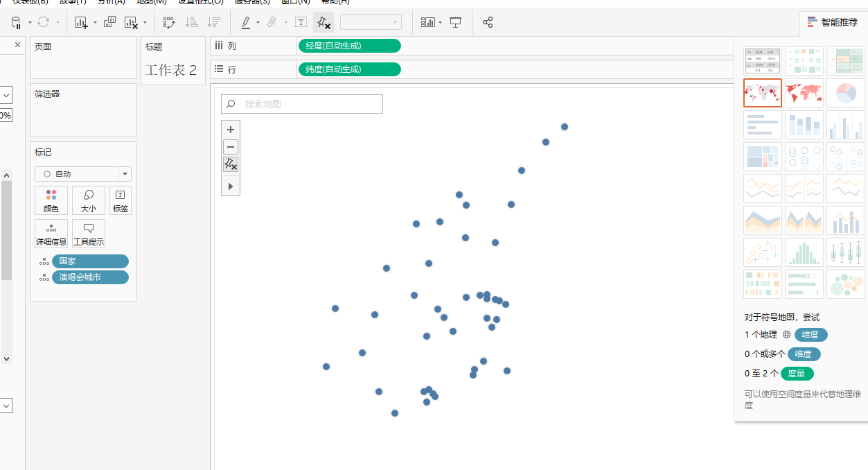The height and width of the screenshot is (470, 868).
Task: Click the 详细信息 detail button
Action: [x=51, y=234]
